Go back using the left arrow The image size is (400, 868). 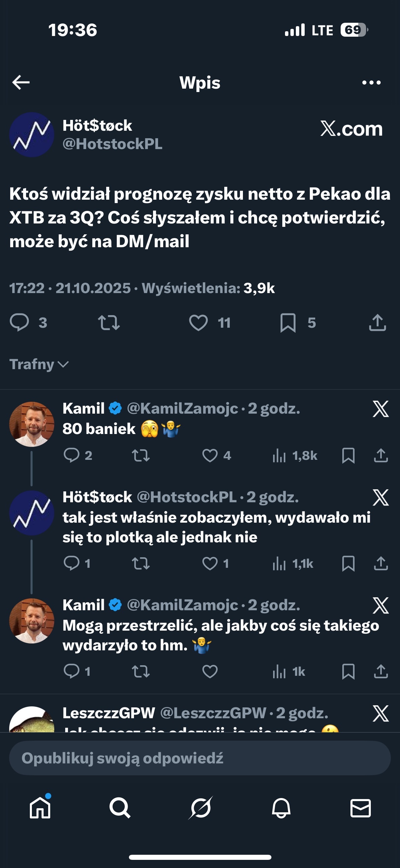click(x=21, y=83)
